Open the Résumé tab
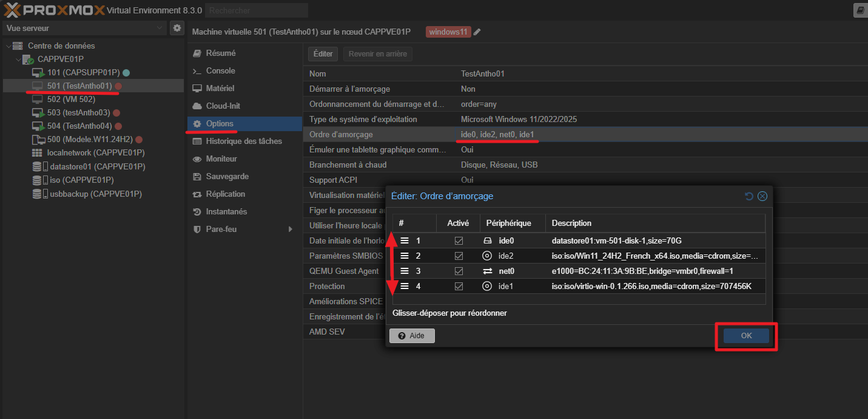Screen dimensions: 868x419 (244, 53)
